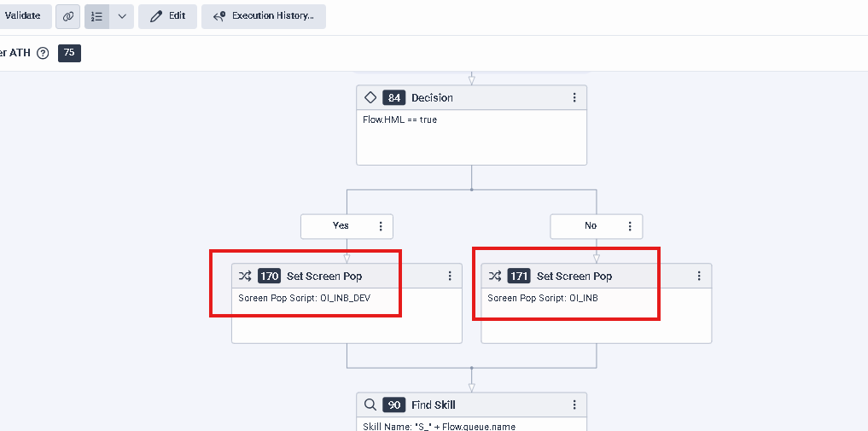Open the Find Skill 90 options menu
The height and width of the screenshot is (431, 868).
(574, 405)
